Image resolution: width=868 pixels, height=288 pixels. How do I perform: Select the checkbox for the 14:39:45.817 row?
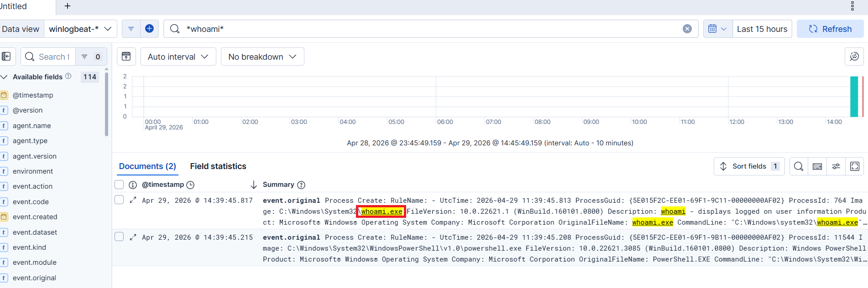pos(119,200)
